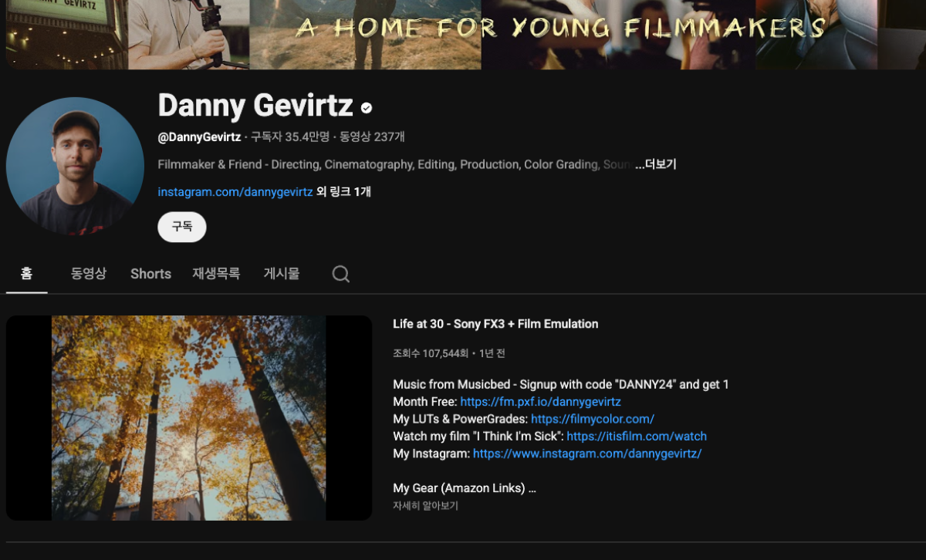Open the www.instagram.com/dannygevirtz link in the video description

tap(586, 454)
